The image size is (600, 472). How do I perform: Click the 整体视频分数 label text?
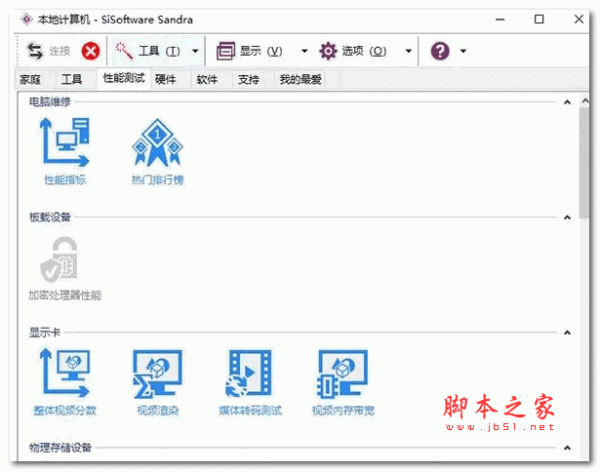point(65,410)
